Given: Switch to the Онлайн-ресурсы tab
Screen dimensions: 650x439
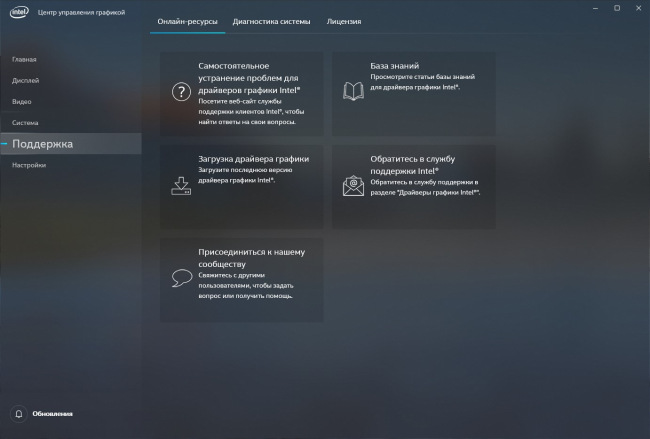Looking at the screenshot, I should (187, 22).
